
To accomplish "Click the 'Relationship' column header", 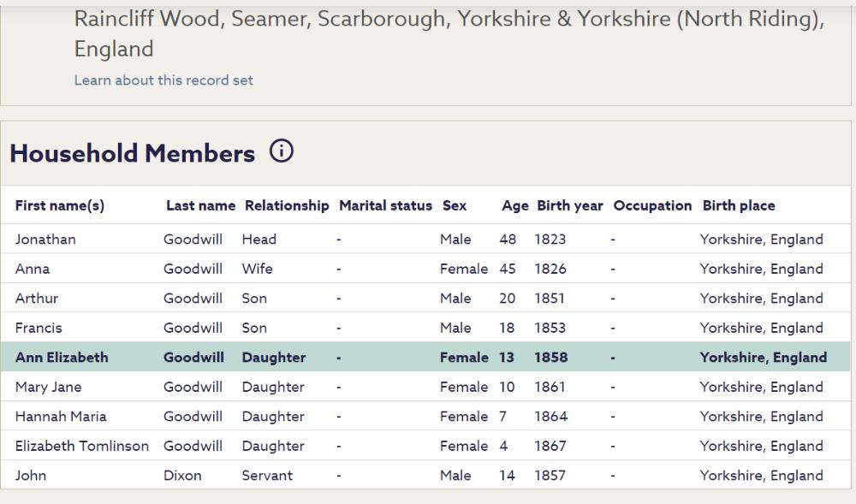I will pyautogui.click(x=287, y=205).
